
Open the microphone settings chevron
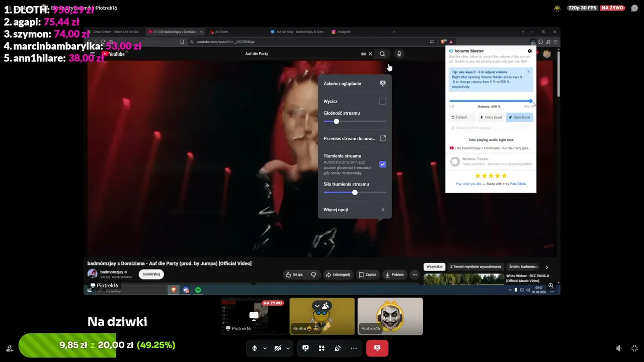(265, 348)
